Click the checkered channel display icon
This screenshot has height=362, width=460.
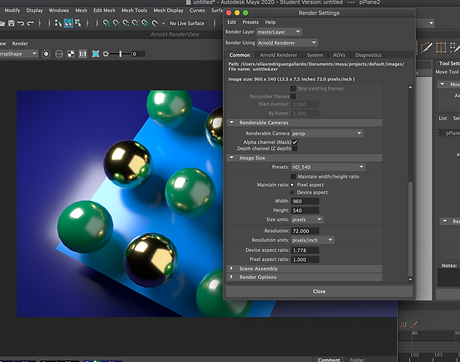(71, 54)
